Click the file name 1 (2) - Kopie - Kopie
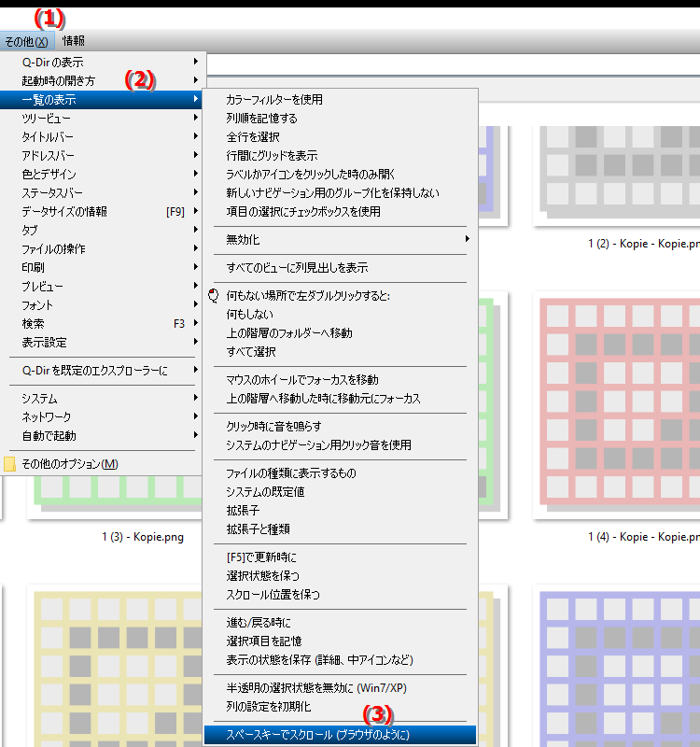The width and height of the screenshot is (700, 747). 644,244
